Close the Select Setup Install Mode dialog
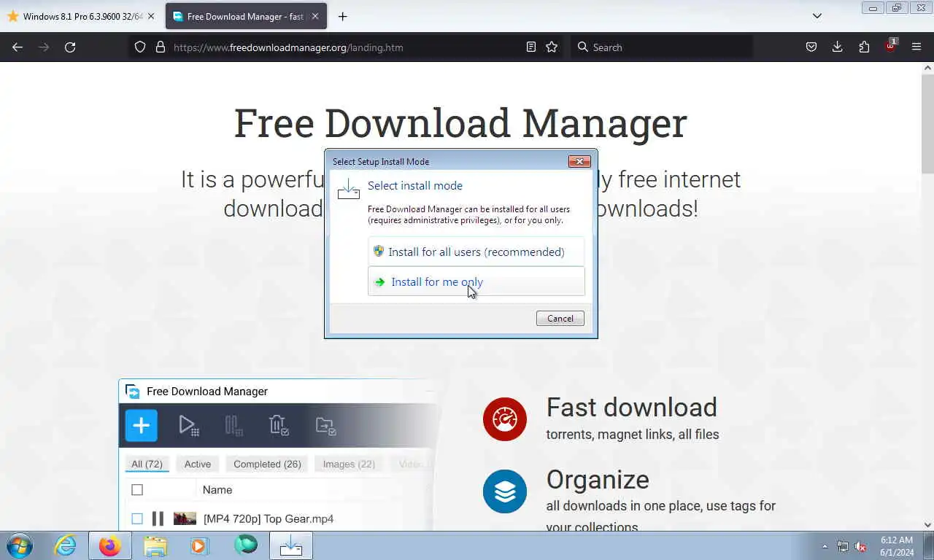This screenshot has height=560, width=934. click(x=579, y=161)
